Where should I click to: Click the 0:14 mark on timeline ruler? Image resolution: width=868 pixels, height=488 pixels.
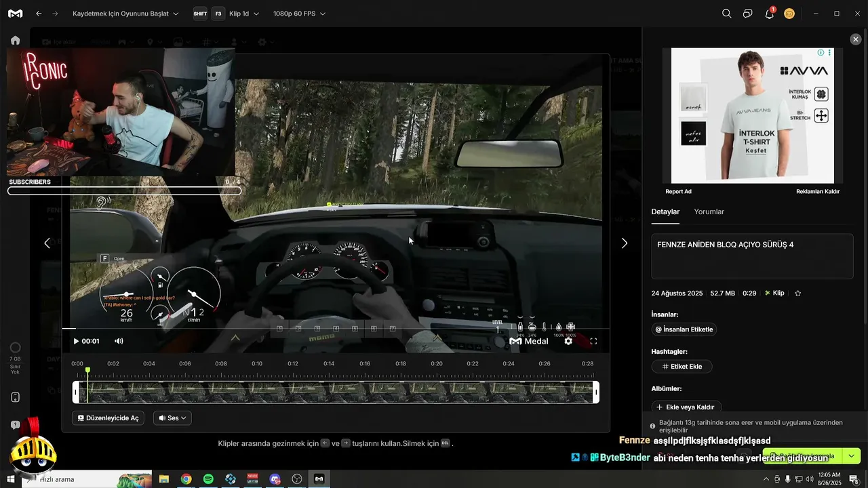329,364
